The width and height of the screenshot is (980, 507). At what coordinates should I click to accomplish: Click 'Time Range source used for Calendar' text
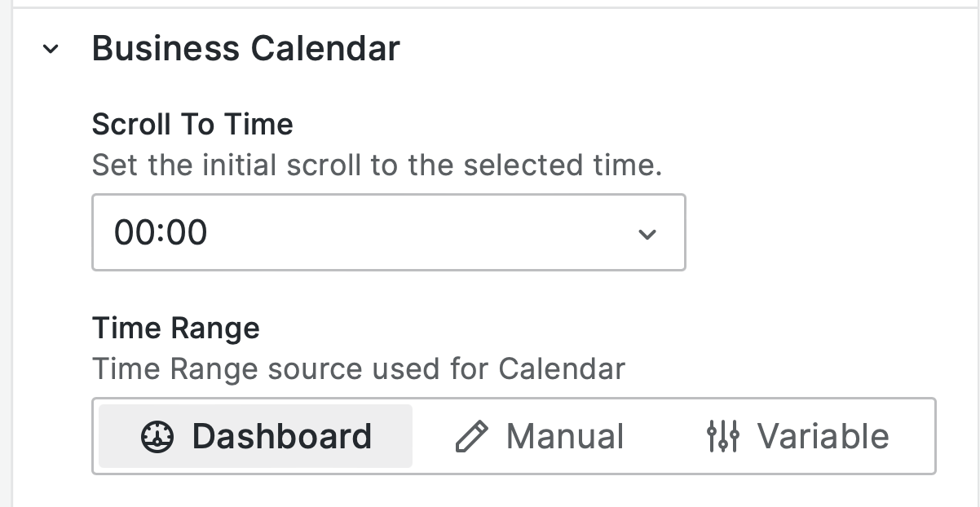pos(358,368)
